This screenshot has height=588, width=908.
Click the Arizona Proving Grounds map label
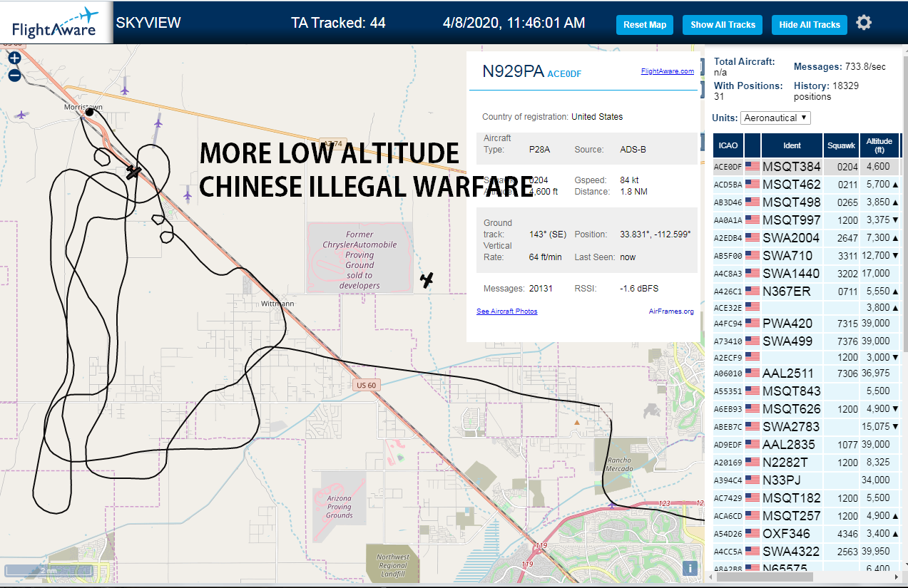pos(340,507)
